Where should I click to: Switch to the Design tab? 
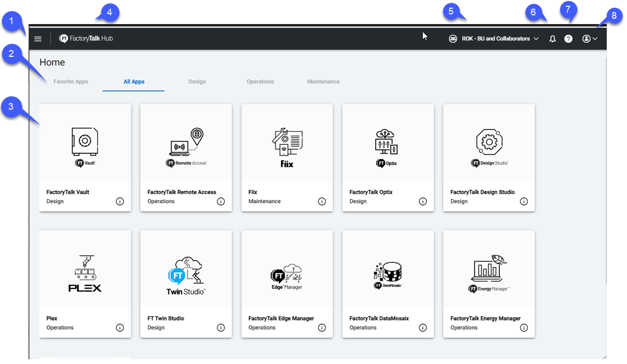point(197,82)
